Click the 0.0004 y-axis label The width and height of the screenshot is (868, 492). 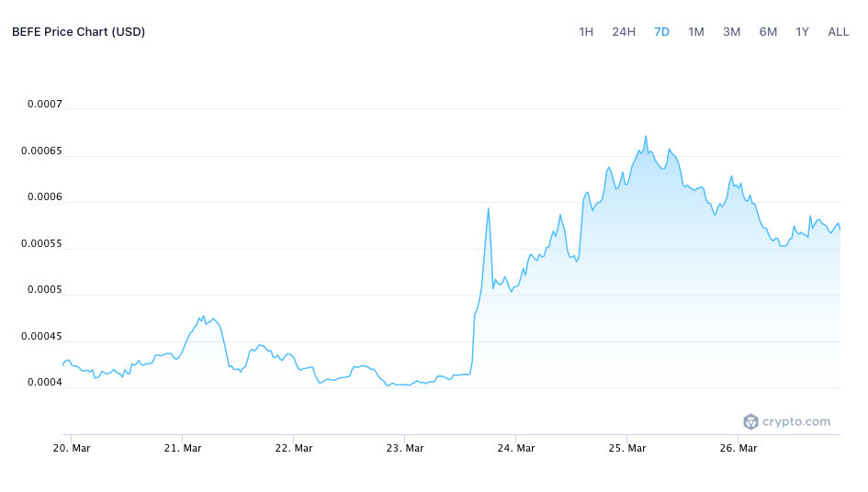[x=45, y=383]
